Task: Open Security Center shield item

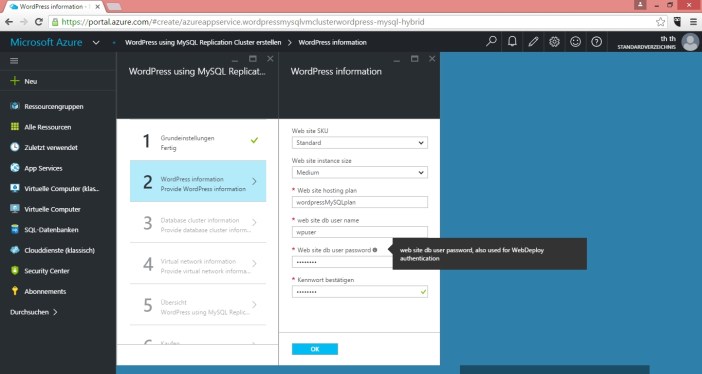Action: point(15,271)
